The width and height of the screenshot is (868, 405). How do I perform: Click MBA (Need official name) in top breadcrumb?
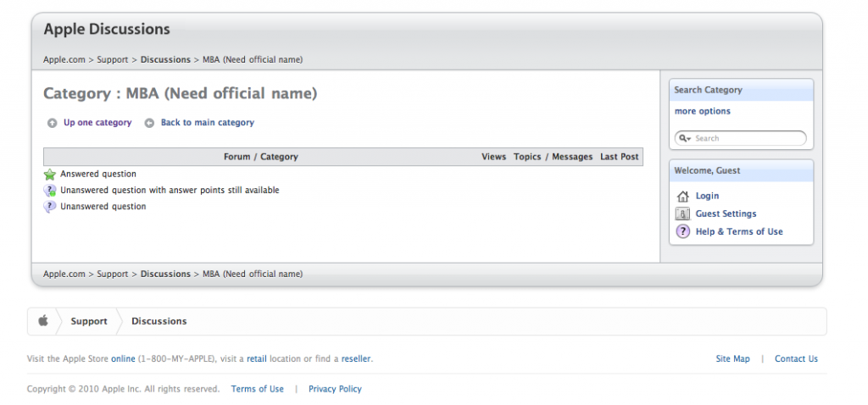coord(253,60)
